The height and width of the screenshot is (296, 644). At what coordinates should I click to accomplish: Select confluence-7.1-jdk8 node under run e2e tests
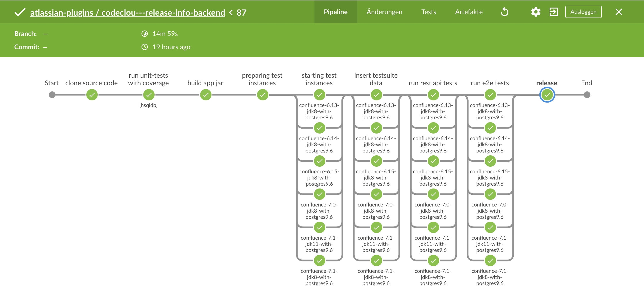click(x=490, y=260)
